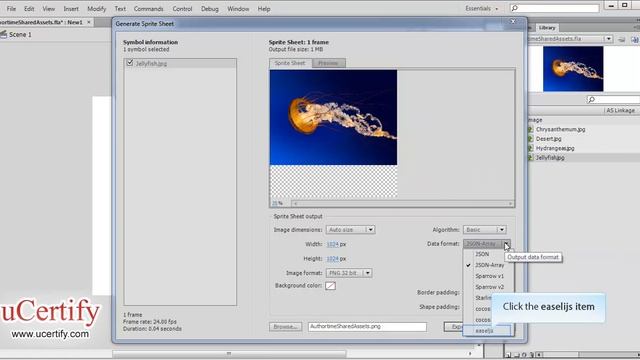Choose Sparrow v1 data format
This screenshot has width=640, height=360.
tap(489, 276)
